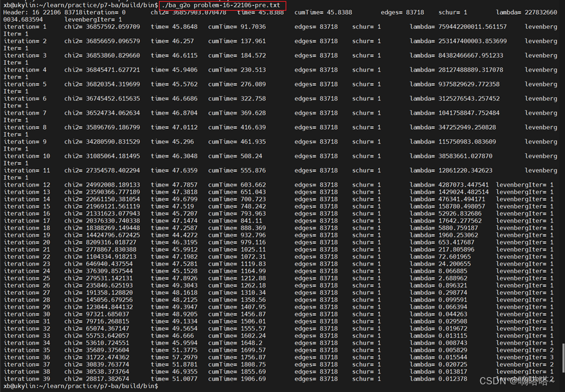Click chi2 value 36857592.059709
This screenshot has height=392, width=565.
[113, 27]
